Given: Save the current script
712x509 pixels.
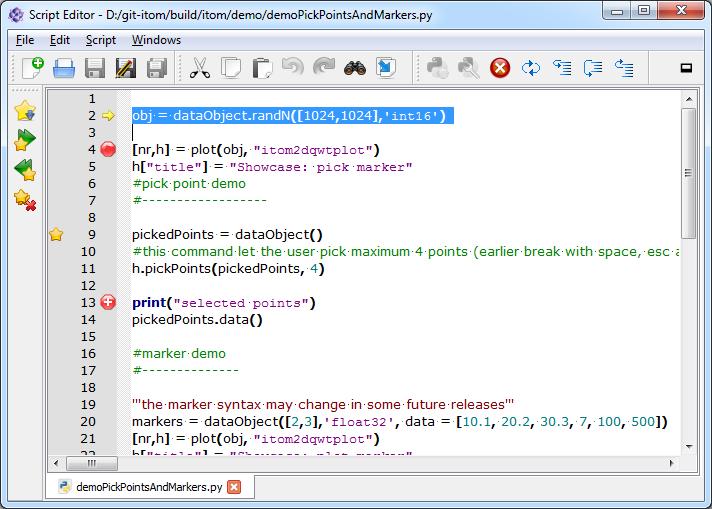Looking at the screenshot, I should tap(94, 68).
